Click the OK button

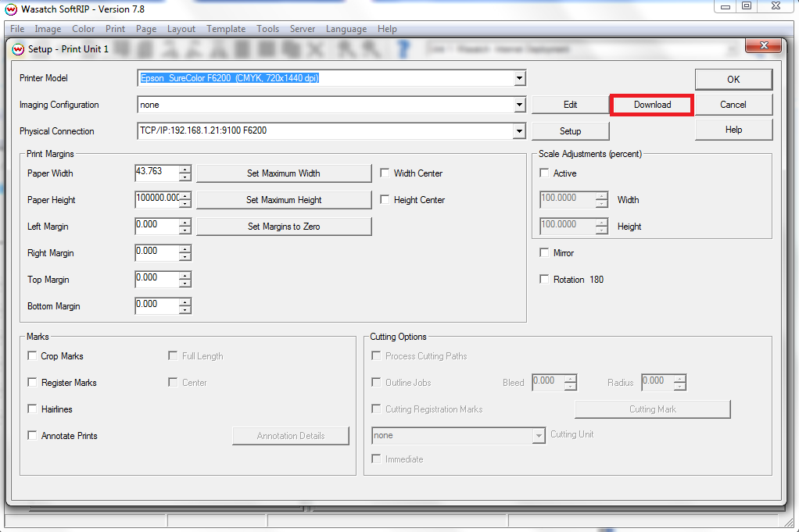pyautogui.click(x=733, y=80)
